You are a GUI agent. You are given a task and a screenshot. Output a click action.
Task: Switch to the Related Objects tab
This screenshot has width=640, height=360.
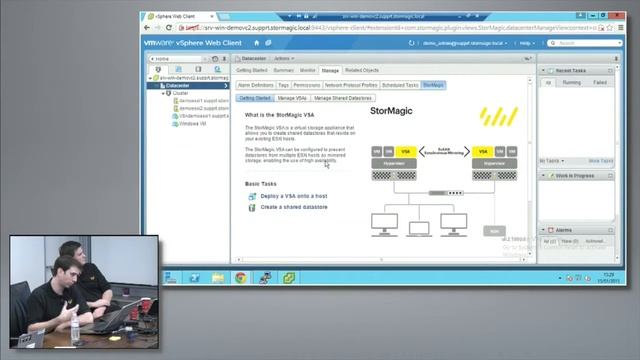pyautogui.click(x=362, y=70)
